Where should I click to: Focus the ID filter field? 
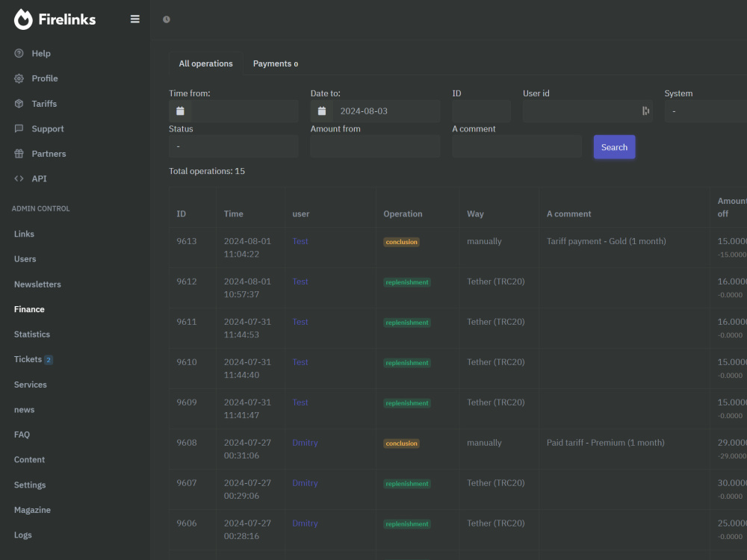(481, 111)
